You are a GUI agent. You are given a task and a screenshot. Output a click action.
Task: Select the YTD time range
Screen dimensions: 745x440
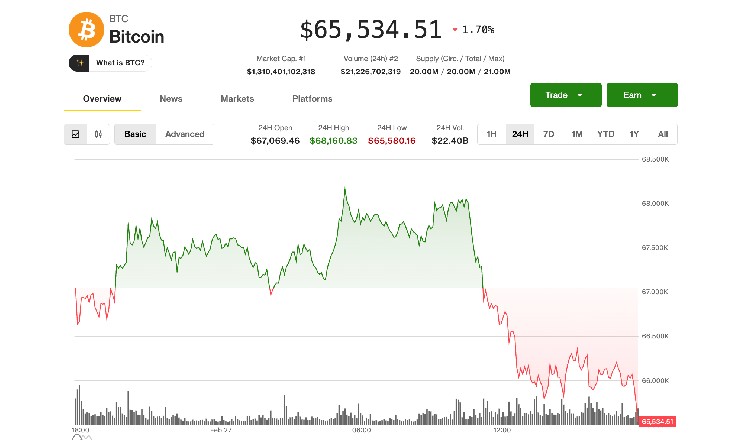(x=606, y=134)
